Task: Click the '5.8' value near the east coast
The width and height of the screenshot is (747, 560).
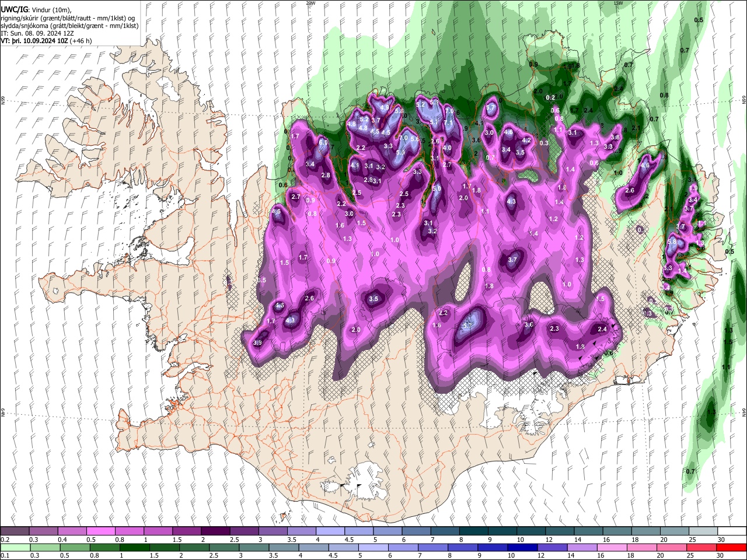Action: (672, 242)
